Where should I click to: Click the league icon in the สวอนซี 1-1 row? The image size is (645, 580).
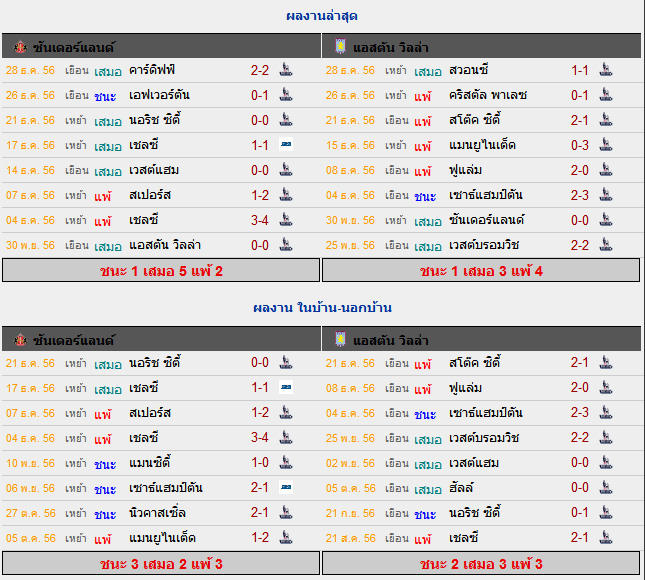click(x=606, y=70)
